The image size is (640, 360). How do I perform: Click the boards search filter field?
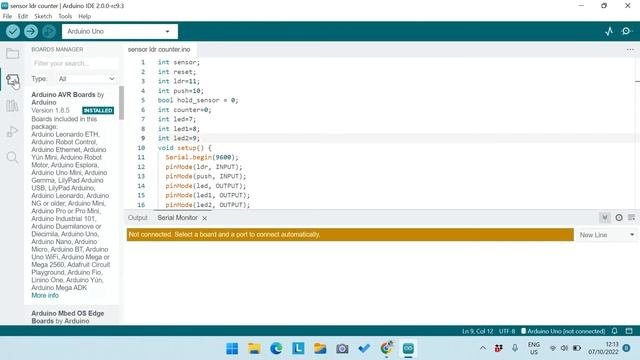tap(74, 63)
